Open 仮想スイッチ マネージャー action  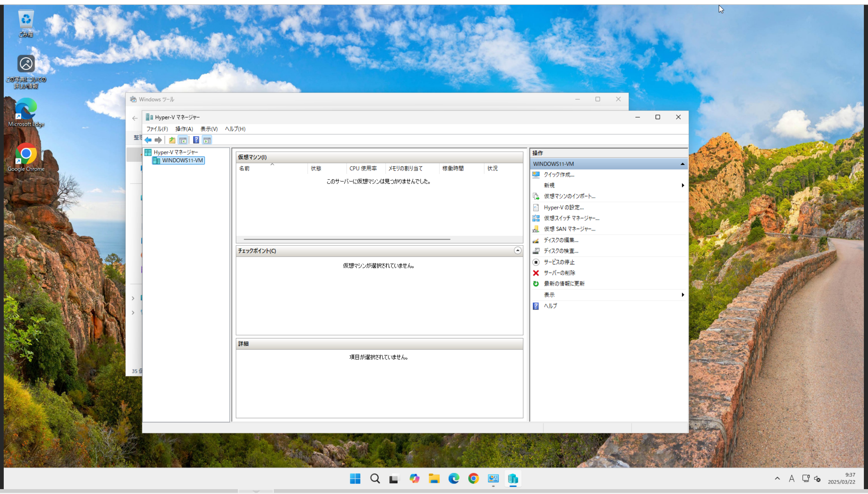click(571, 218)
